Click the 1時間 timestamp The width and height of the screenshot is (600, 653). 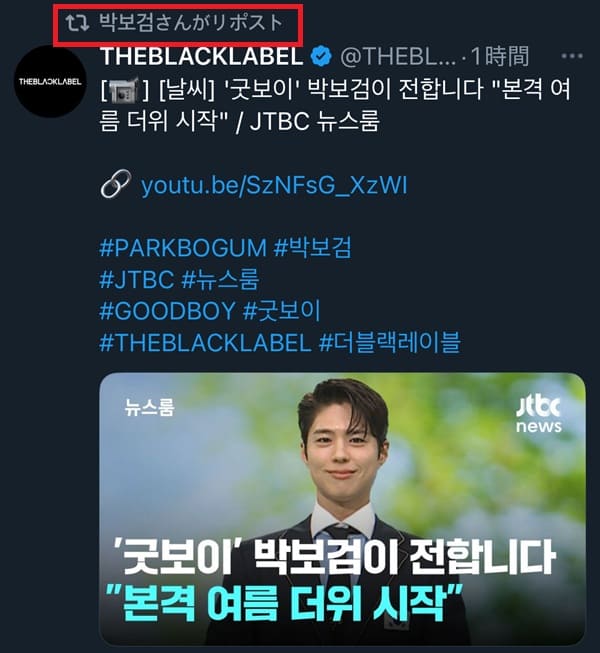[500, 57]
